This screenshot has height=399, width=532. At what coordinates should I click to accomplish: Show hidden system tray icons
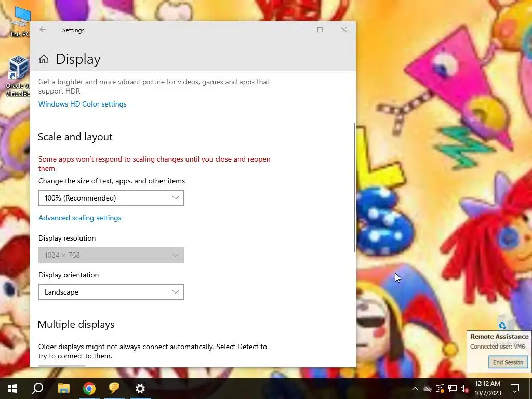[x=415, y=389]
